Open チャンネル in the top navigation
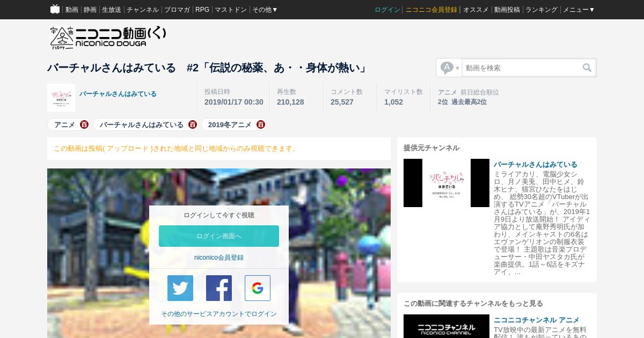Image resolution: width=644 pixels, height=338 pixels. click(x=143, y=10)
